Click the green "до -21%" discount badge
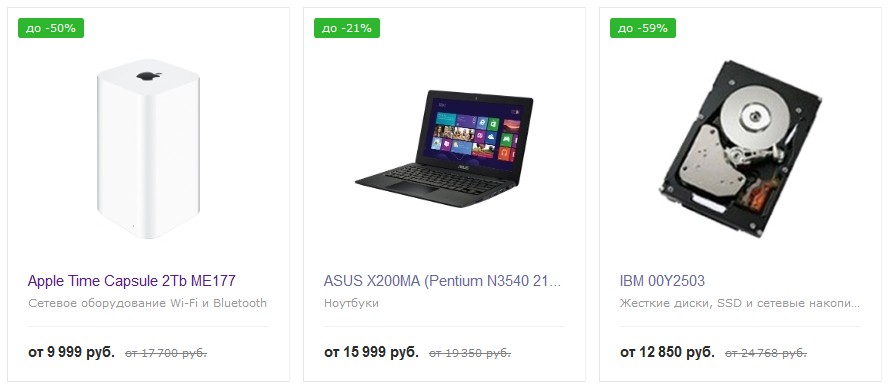890x386 pixels. [x=347, y=28]
